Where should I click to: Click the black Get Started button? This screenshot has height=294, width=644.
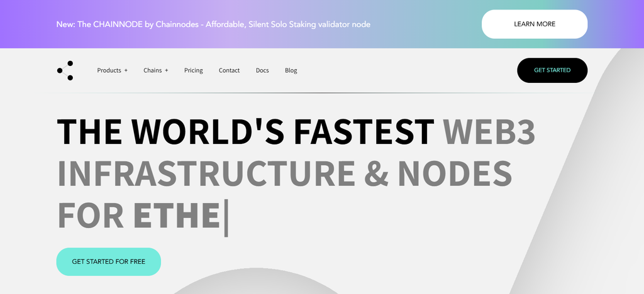552,70
